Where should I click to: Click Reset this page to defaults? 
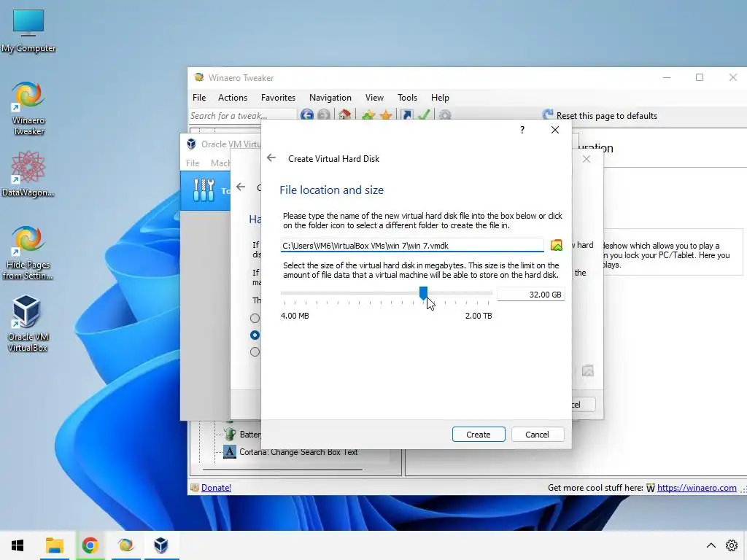coord(600,116)
